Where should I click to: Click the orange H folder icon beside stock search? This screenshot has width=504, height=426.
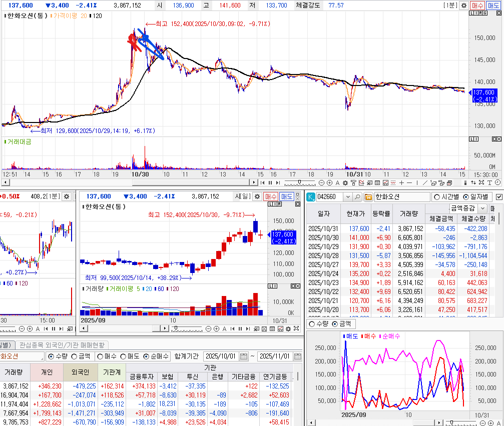click(368, 197)
